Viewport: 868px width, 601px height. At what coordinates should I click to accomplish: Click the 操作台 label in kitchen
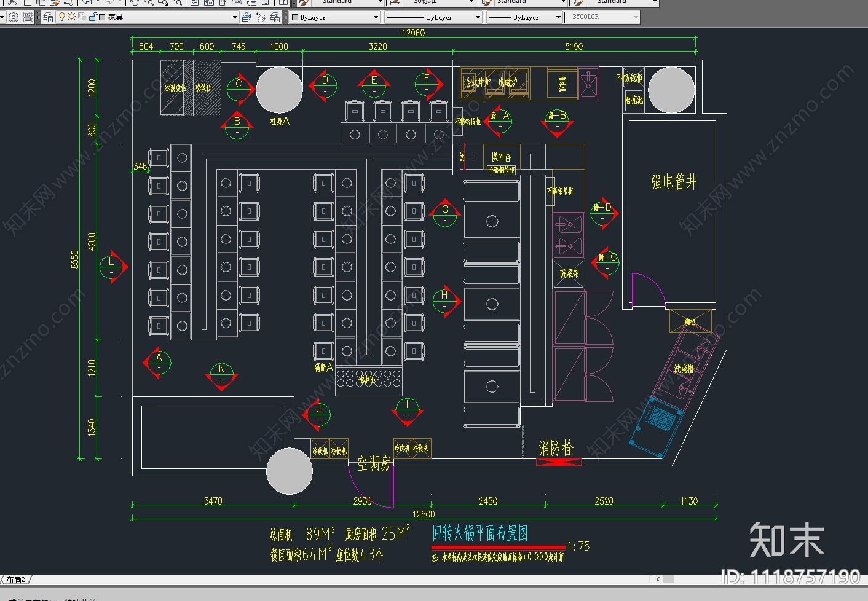(x=501, y=157)
